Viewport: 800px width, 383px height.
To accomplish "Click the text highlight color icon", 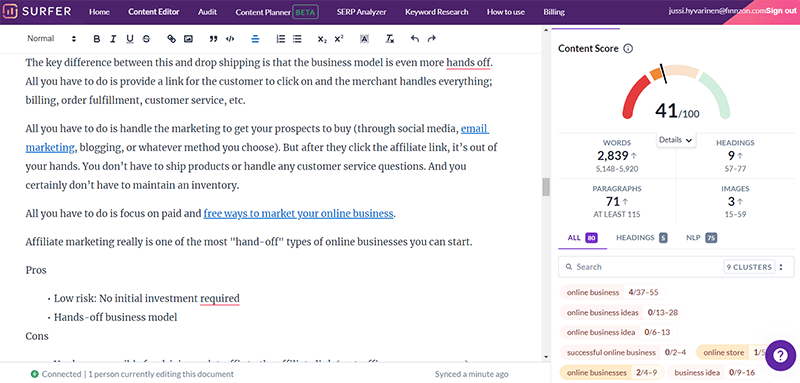I will coord(364,39).
